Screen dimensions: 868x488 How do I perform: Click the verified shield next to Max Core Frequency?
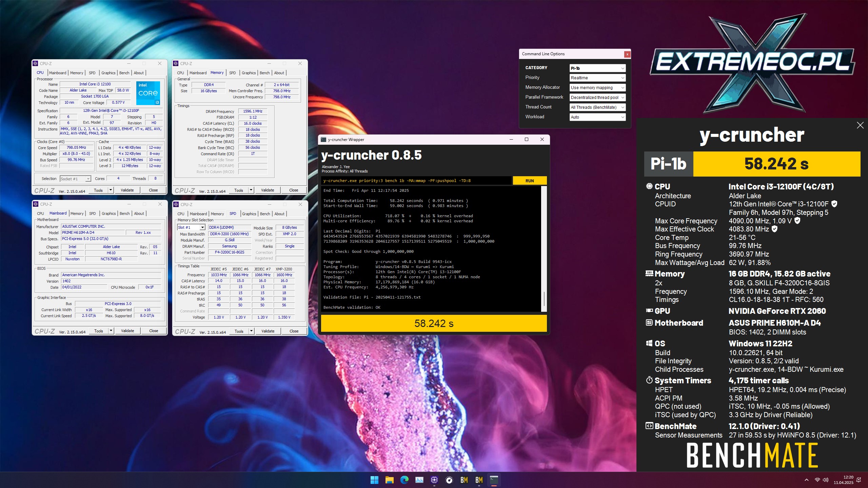pos(797,221)
